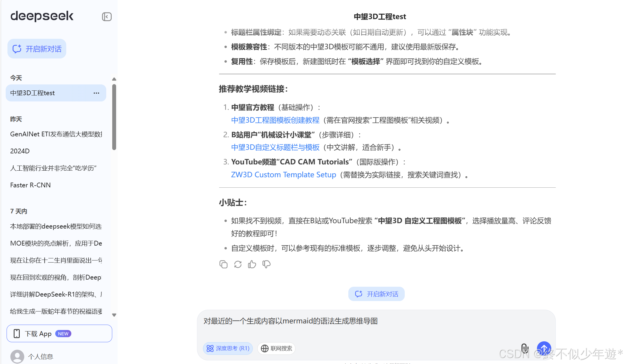Click the user avatar icon
The width and height of the screenshot is (625, 364).
click(x=17, y=356)
